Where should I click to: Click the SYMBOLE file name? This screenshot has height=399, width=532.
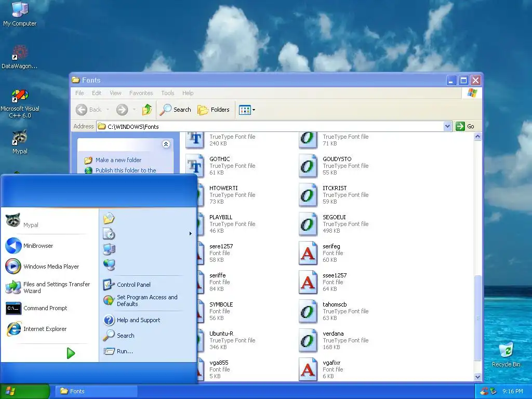tap(221, 304)
